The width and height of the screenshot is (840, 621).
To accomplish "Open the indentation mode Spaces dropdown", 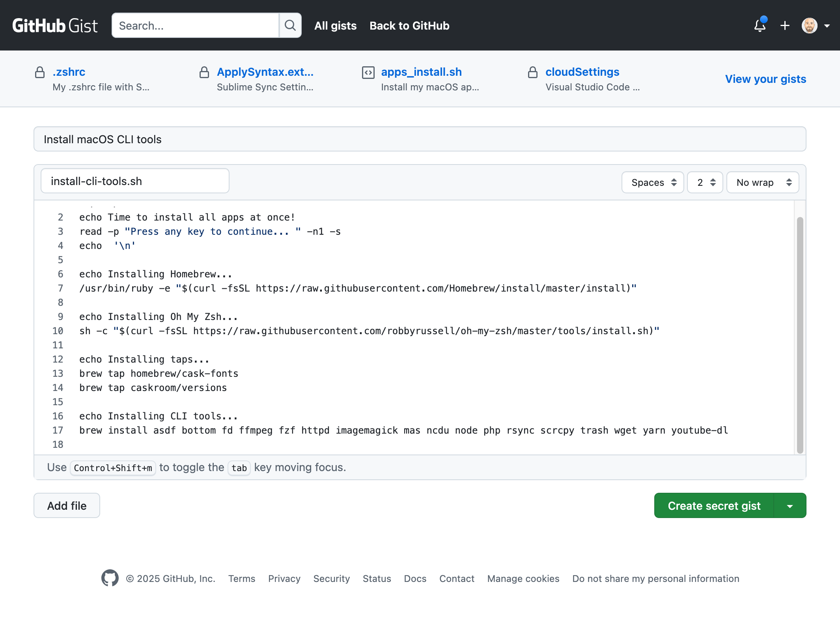I will coord(652,182).
